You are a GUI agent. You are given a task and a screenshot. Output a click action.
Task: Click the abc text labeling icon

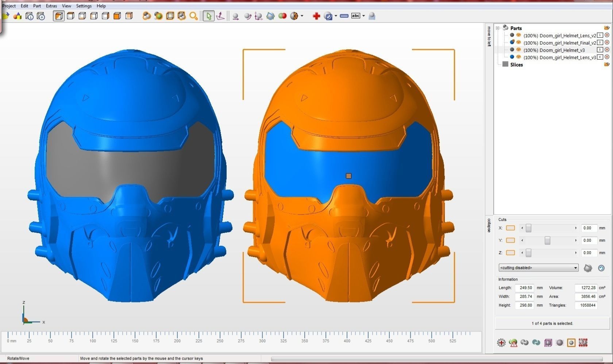(356, 16)
